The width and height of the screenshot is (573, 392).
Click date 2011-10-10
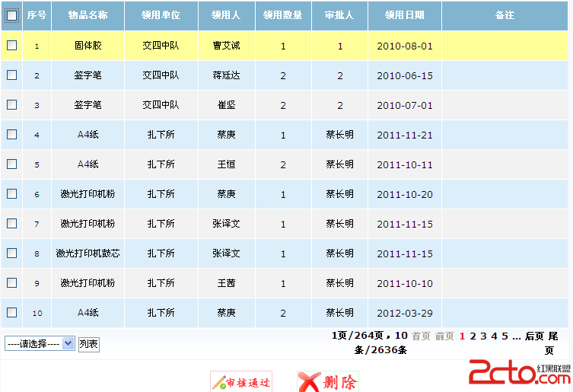tap(405, 283)
